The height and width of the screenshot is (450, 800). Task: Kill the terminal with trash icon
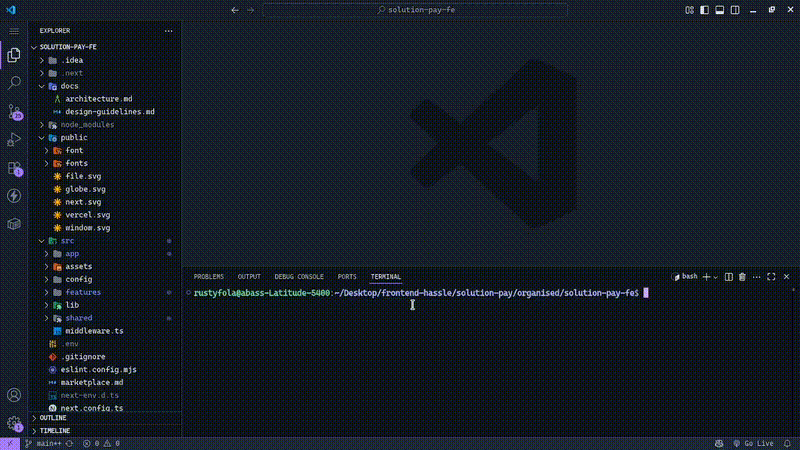click(742, 277)
